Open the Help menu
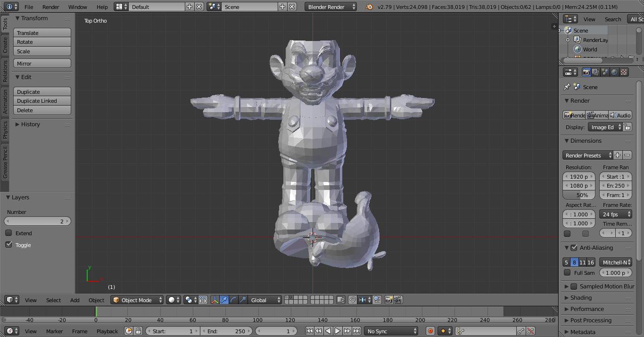The height and width of the screenshot is (337, 644). click(x=102, y=7)
